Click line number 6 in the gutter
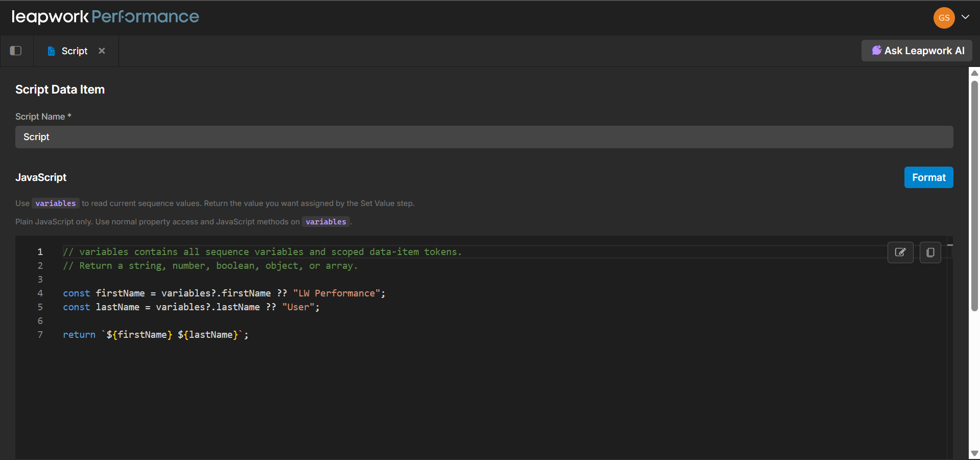Viewport: 980px width, 460px height. [x=40, y=321]
